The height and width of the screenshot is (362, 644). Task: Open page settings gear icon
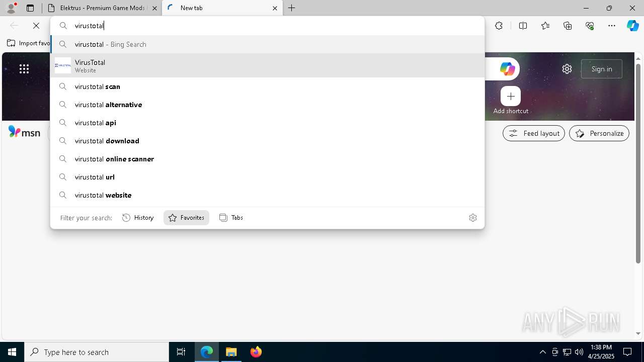[x=567, y=69]
